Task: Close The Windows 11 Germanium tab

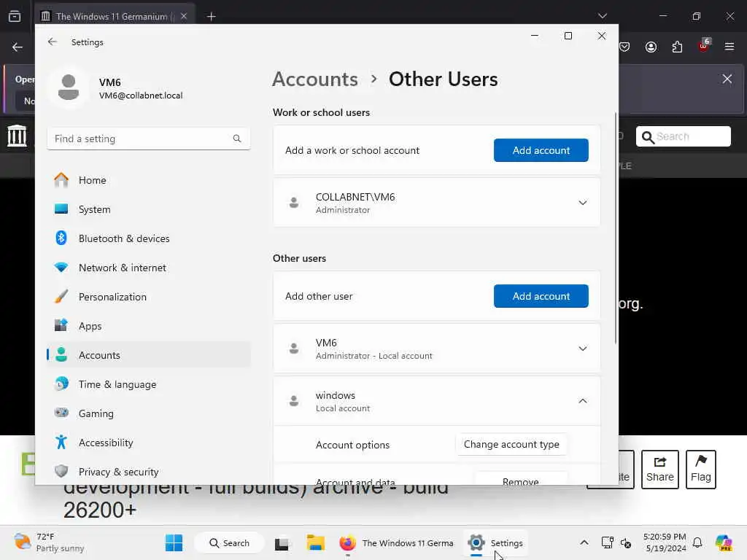Action: click(184, 16)
